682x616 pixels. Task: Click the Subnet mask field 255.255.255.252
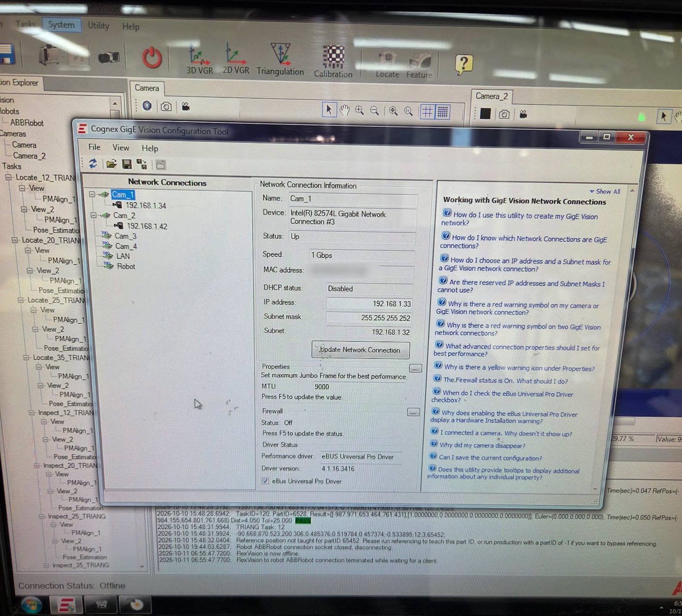[x=370, y=317]
